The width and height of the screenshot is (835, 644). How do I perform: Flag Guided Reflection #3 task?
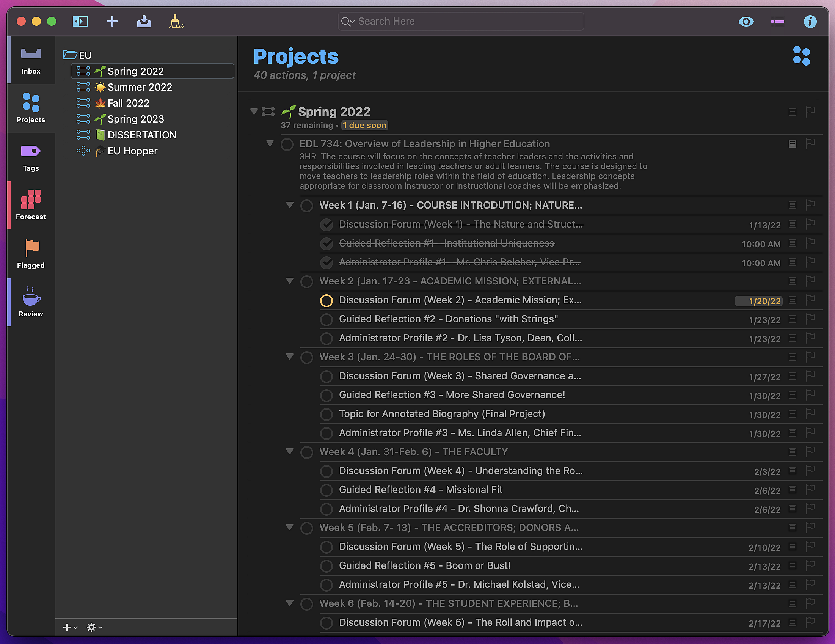pyautogui.click(x=810, y=395)
